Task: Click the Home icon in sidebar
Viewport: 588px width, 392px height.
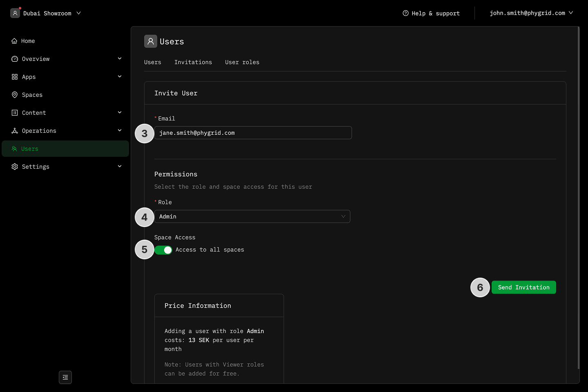Action: 14,41
